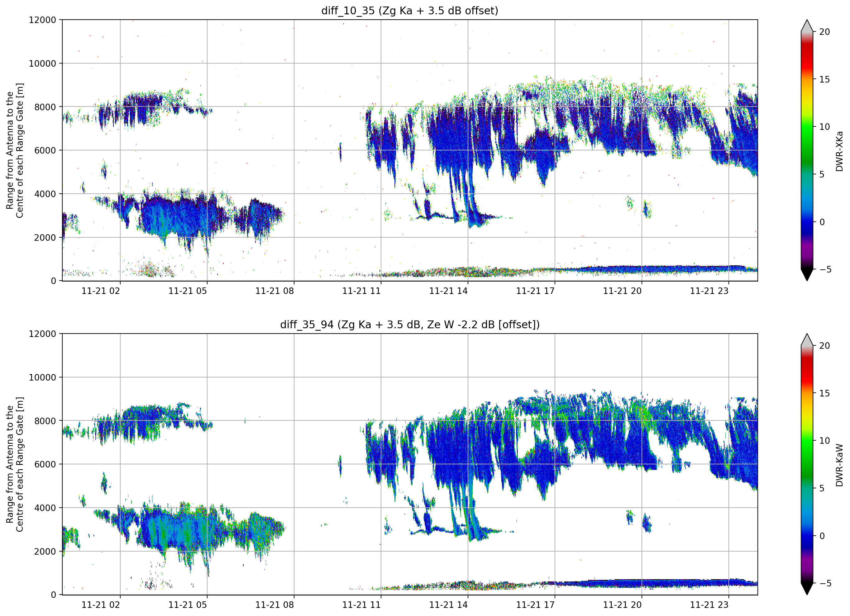Click '11-21 20' tick on bottom plot
The width and height of the screenshot is (850, 616).
pyautogui.click(x=622, y=605)
